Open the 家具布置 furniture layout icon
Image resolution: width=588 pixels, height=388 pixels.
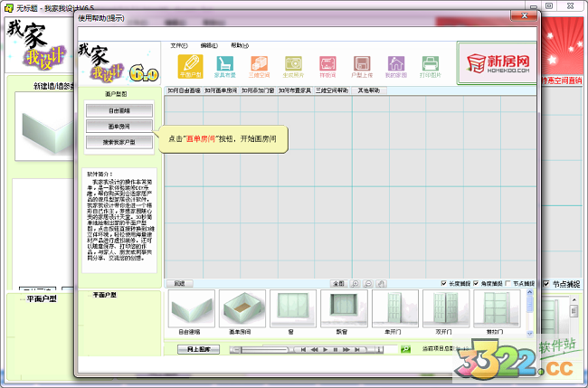pyautogui.click(x=224, y=66)
